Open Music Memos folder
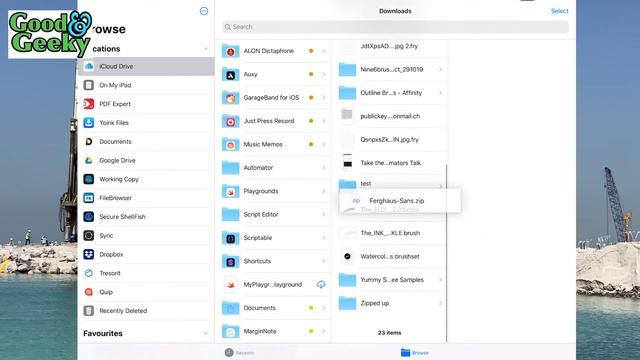640x360 pixels. pyautogui.click(x=274, y=144)
